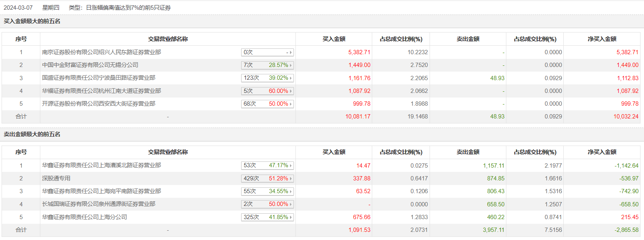Expand the 7次 28.57% stats box
The height and width of the screenshot is (240, 644).
click(x=267, y=65)
